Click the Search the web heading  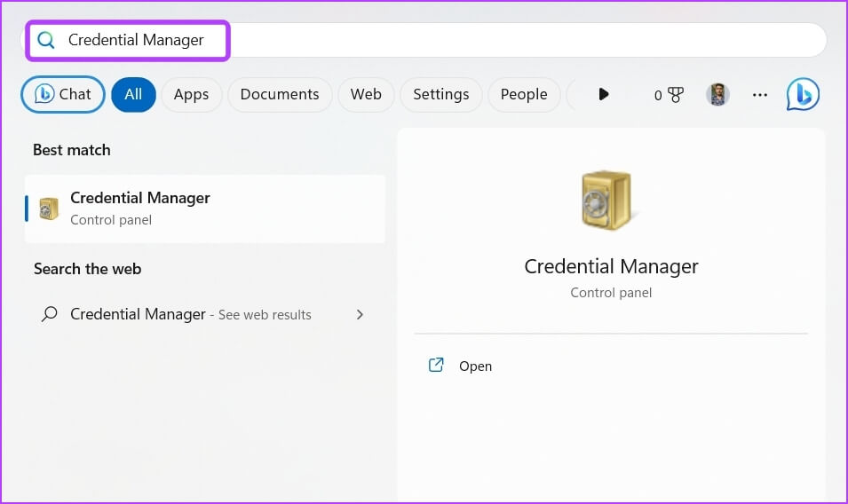point(88,269)
